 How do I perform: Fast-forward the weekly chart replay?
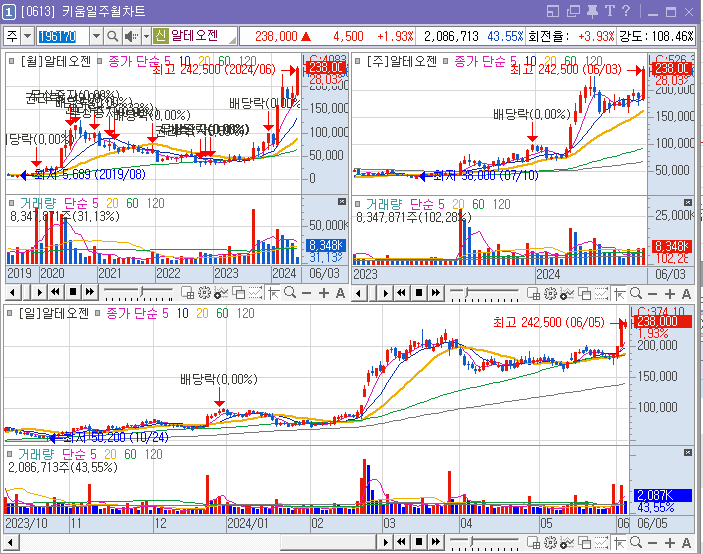coord(435,293)
